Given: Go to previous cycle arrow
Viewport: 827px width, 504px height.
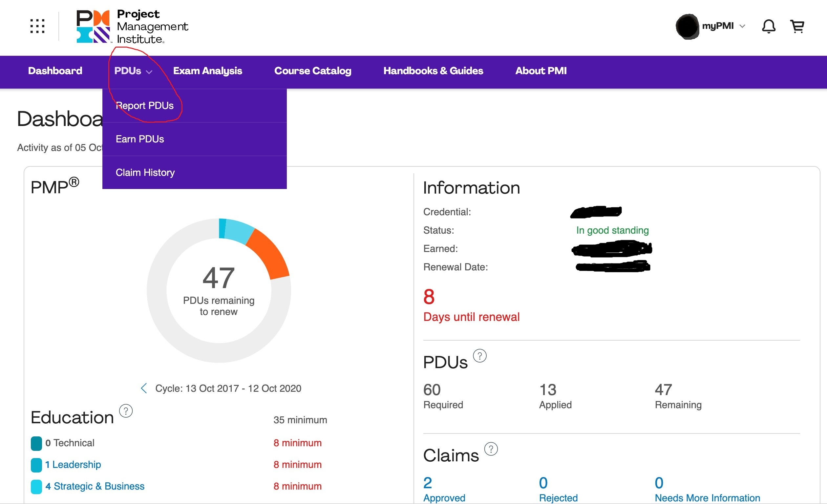Looking at the screenshot, I should (x=144, y=388).
